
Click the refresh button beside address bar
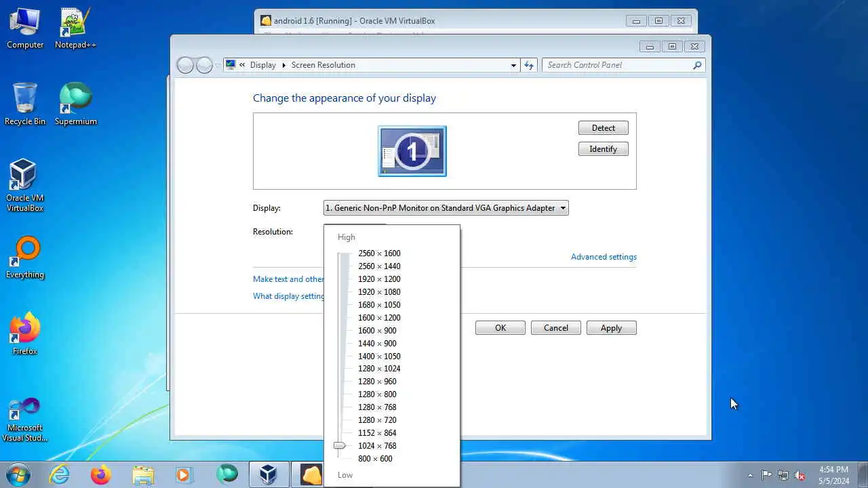point(529,65)
